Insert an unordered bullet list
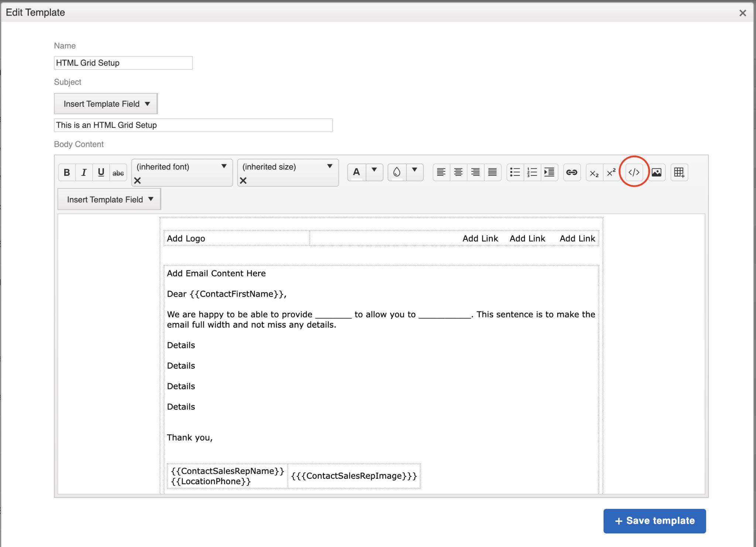 coord(515,172)
